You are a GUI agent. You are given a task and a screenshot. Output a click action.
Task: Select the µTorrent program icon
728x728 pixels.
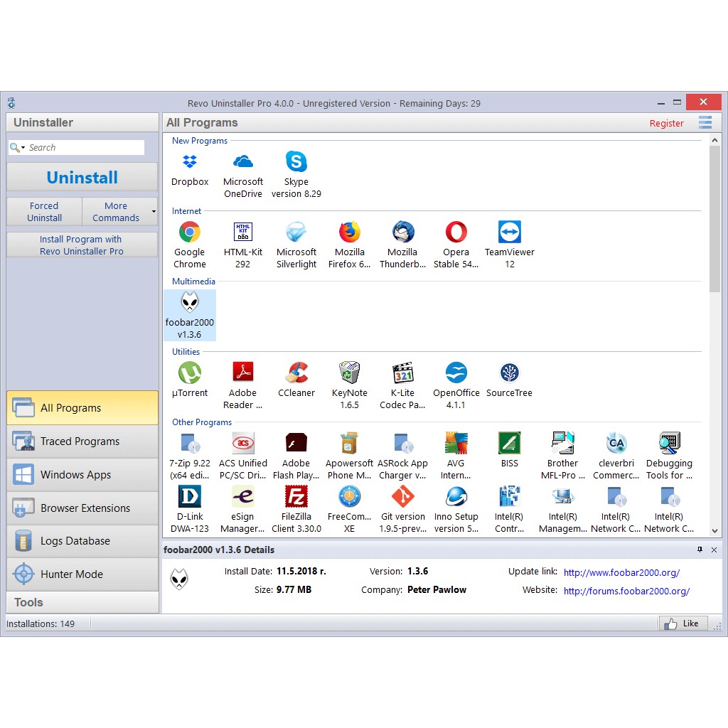190,373
